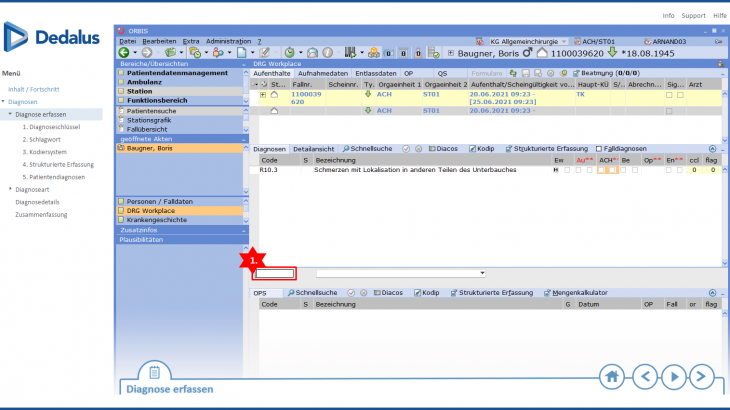Go to home using the bottom house icon
This screenshot has height=410, width=730.
(x=613, y=376)
